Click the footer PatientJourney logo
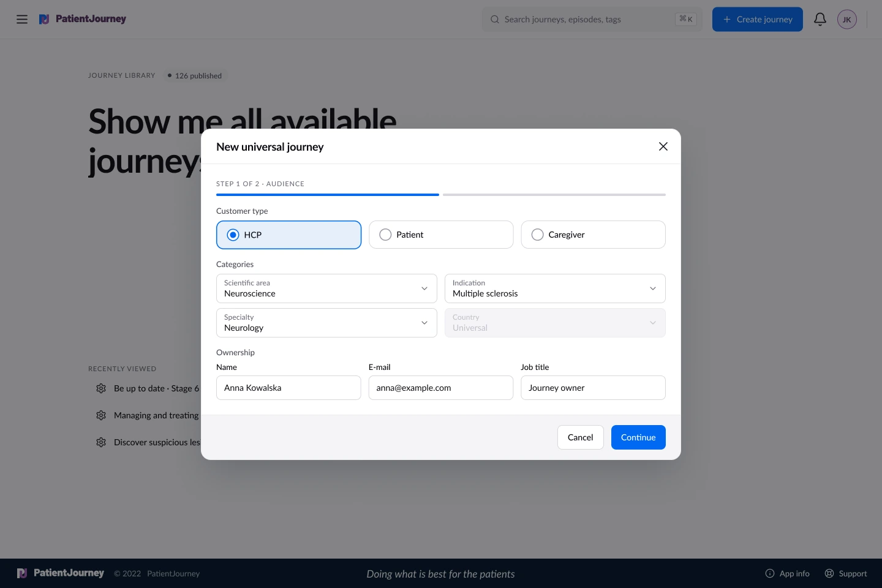The width and height of the screenshot is (882, 588). [x=61, y=573]
